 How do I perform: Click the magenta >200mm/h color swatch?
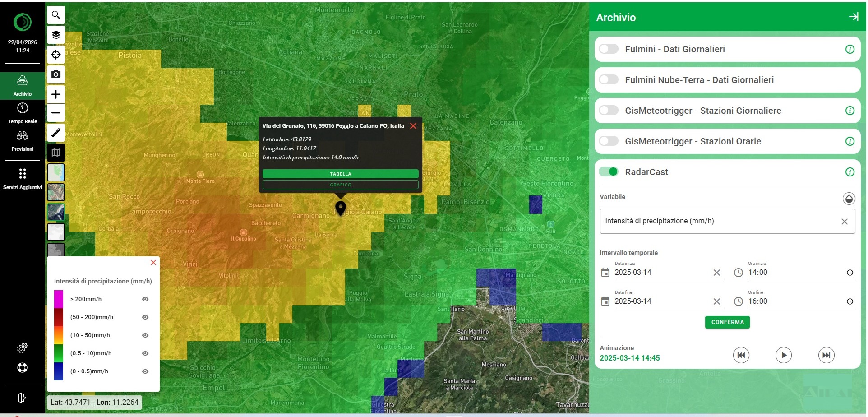click(x=59, y=299)
